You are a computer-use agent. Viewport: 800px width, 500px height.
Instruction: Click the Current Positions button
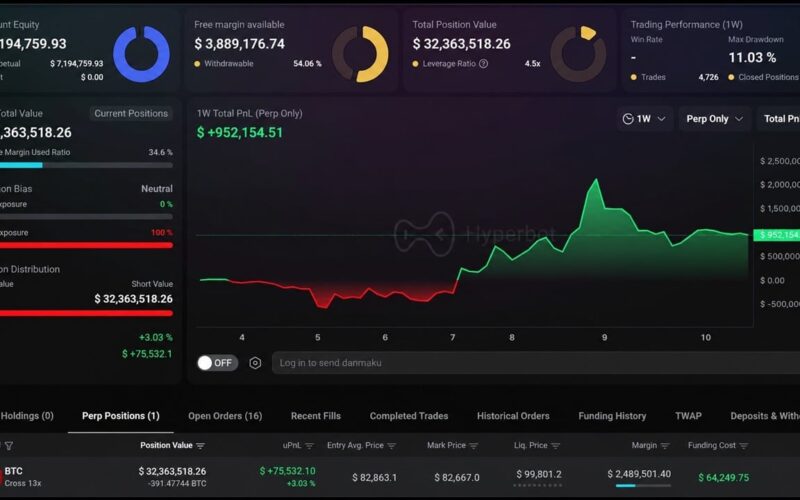(131, 113)
